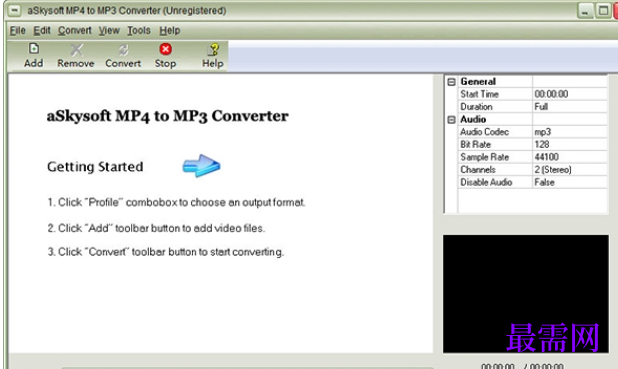618x369 pixels.
Task: Click the Sample Rate property label
Action: click(484, 157)
